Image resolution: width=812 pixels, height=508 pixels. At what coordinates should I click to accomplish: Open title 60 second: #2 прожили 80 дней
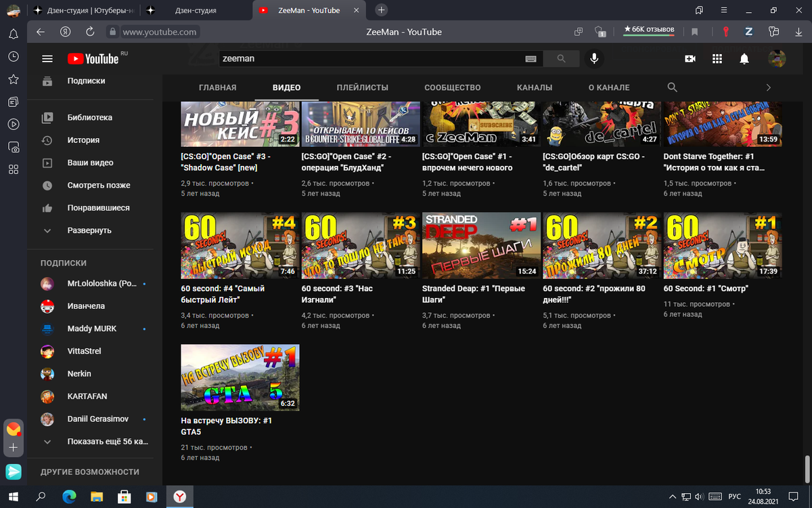[594, 293]
